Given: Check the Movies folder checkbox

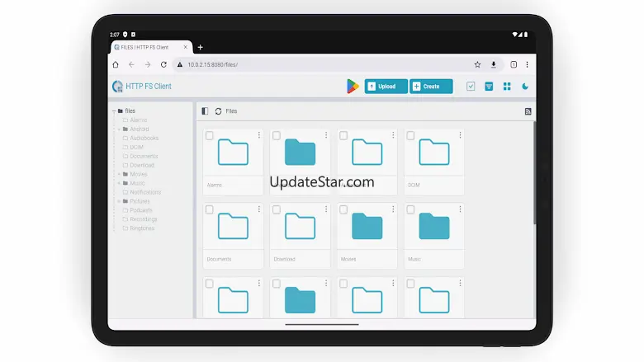Looking at the screenshot, I should [343, 209].
